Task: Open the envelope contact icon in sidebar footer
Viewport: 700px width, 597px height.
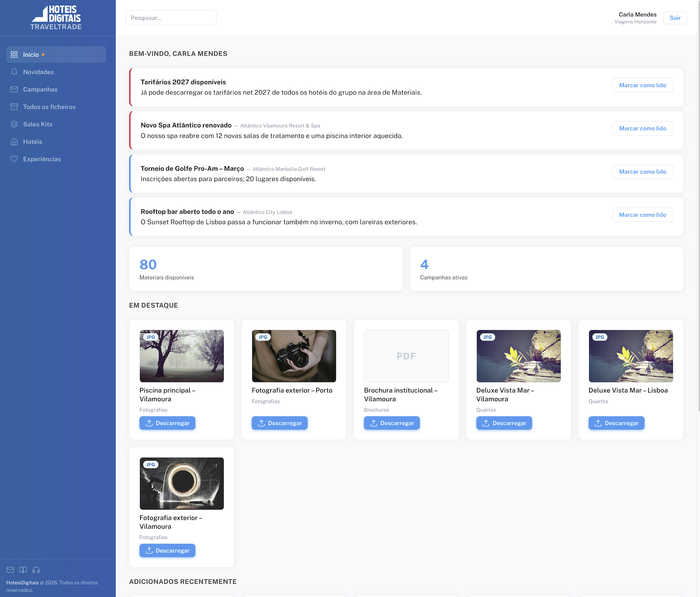Action: (x=10, y=570)
